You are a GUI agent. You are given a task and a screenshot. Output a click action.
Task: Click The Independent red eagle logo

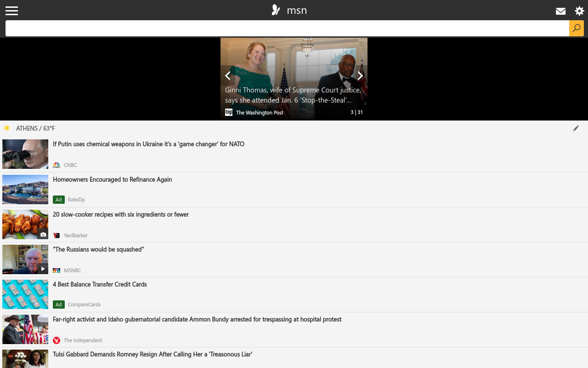tap(57, 340)
